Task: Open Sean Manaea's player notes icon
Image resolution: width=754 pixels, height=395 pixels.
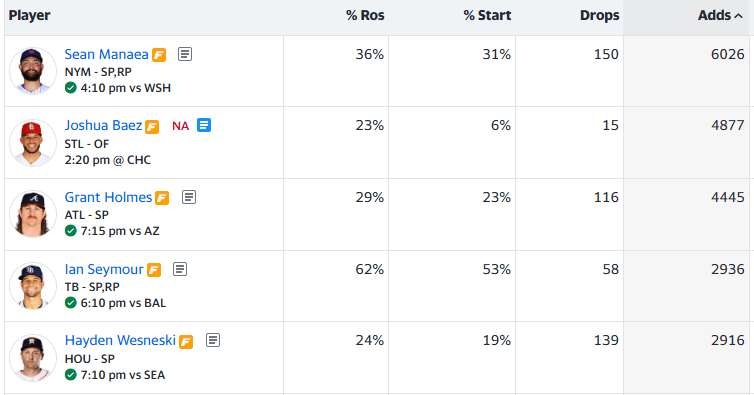Action: [185, 54]
